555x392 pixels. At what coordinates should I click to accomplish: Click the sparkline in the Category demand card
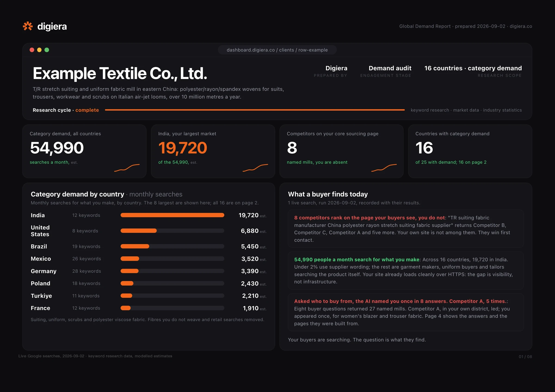(x=127, y=168)
